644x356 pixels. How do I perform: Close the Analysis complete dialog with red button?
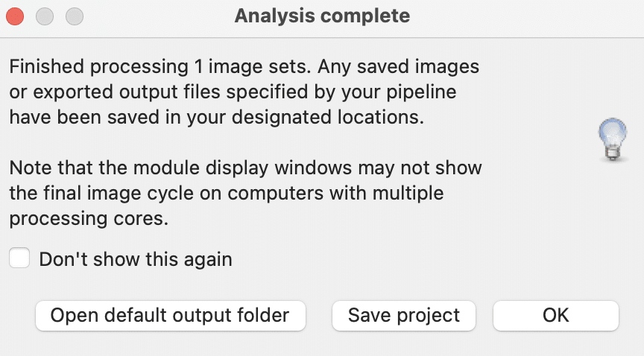[15, 16]
